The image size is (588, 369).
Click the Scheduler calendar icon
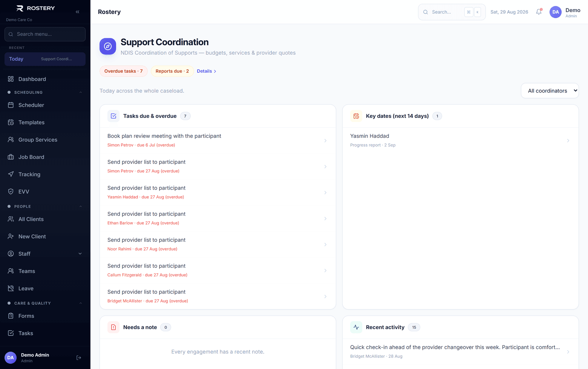tap(11, 105)
